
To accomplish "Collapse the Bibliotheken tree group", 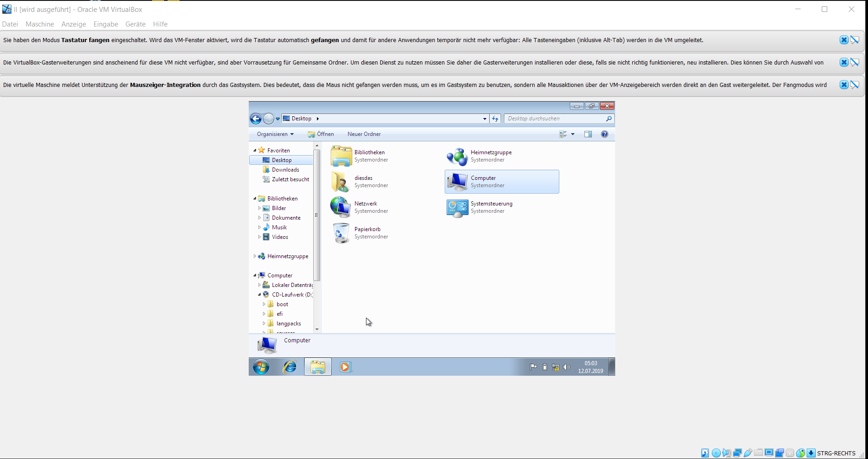I will pyautogui.click(x=255, y=199).
